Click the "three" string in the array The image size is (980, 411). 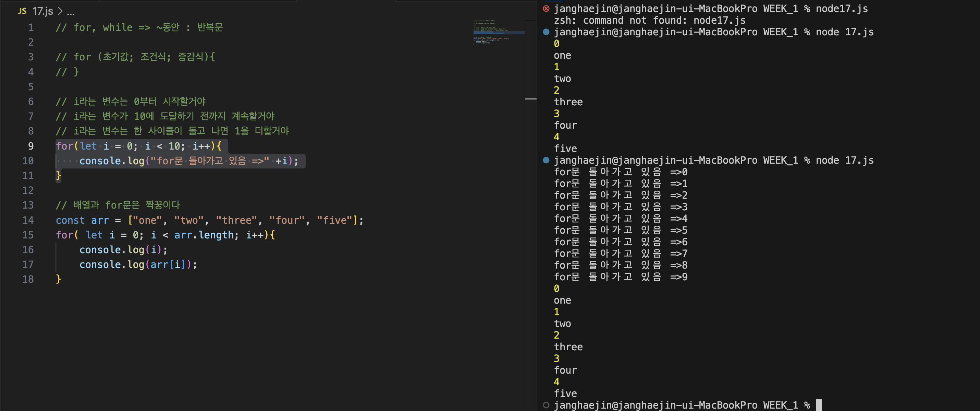tap(236, 220)
